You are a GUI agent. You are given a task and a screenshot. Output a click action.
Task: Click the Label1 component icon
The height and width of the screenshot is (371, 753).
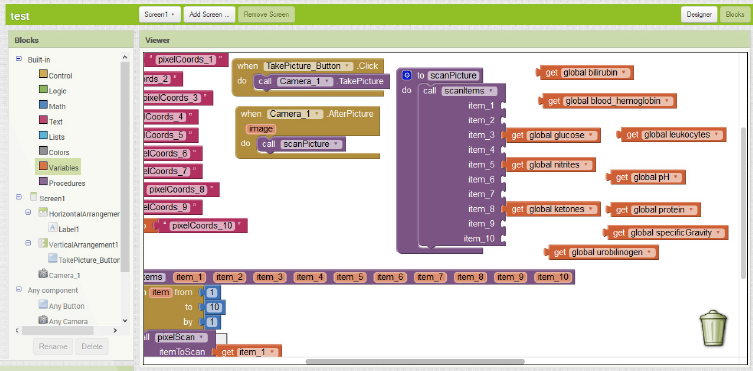click(53, 228)
